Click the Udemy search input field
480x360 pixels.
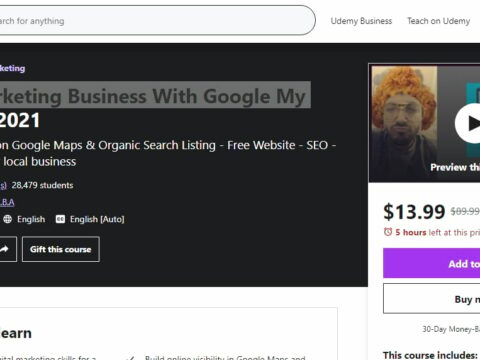coord(157,20)
